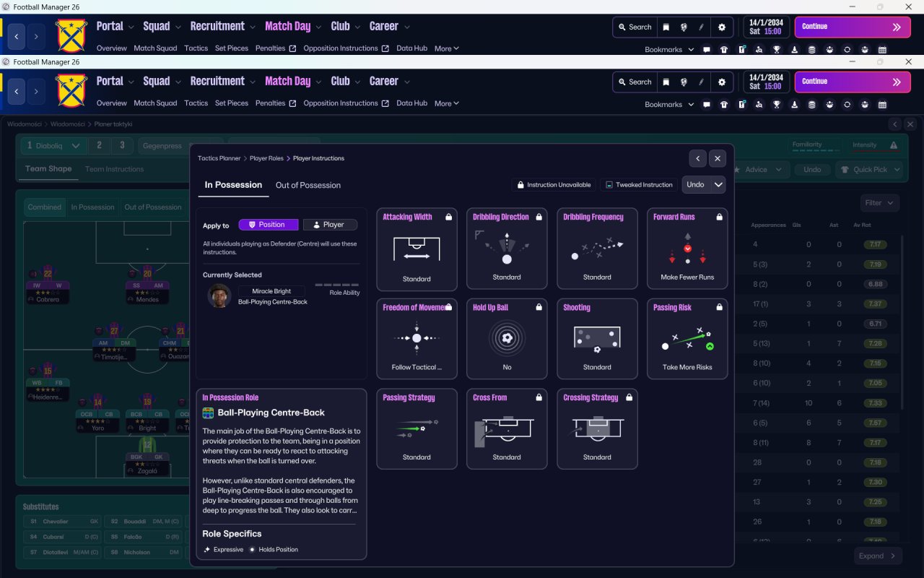
Task: Click the Ball-Playing Centre-Back role icon
Action: (x=208, y=413)
